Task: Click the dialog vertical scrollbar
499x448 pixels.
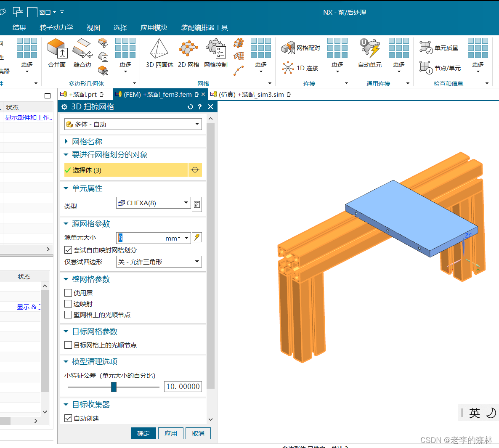Action: pos(210,255)
